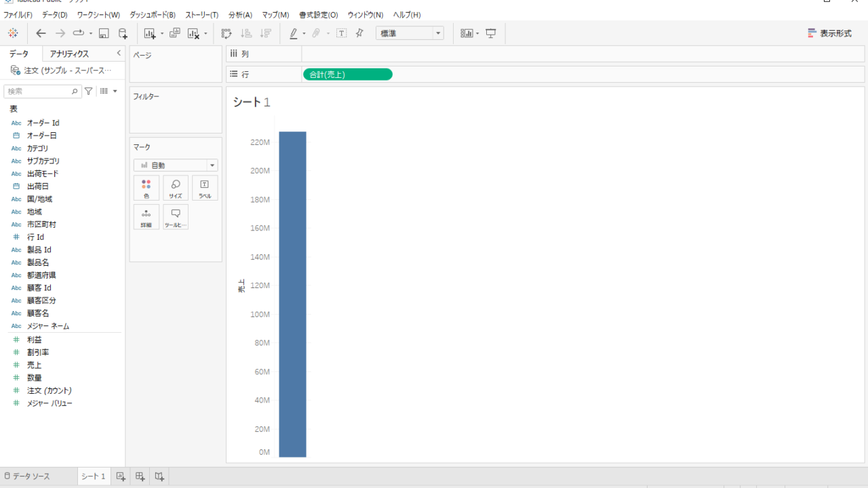Click the new worksheet tab icon

121,476
